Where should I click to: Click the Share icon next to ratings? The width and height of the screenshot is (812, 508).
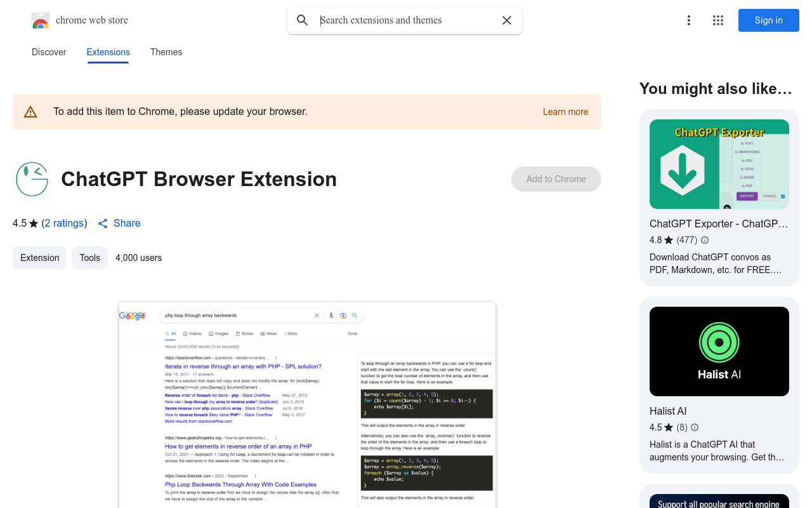pyautogui.click(x=103, y=224)
